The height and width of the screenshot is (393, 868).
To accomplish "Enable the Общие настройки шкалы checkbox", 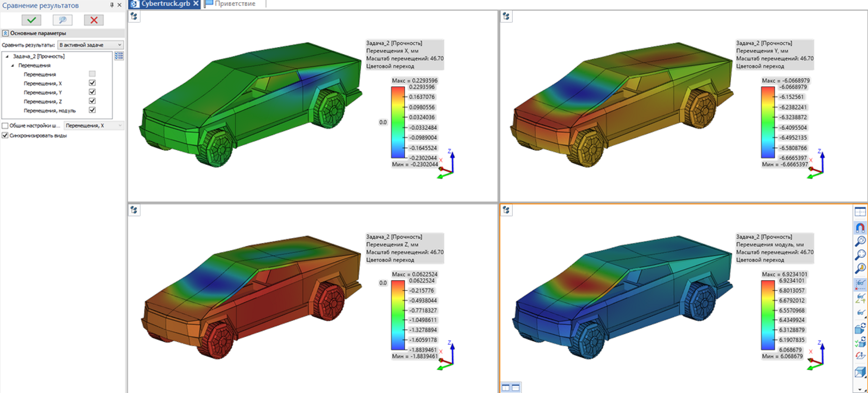I will (x=5, y=126).
